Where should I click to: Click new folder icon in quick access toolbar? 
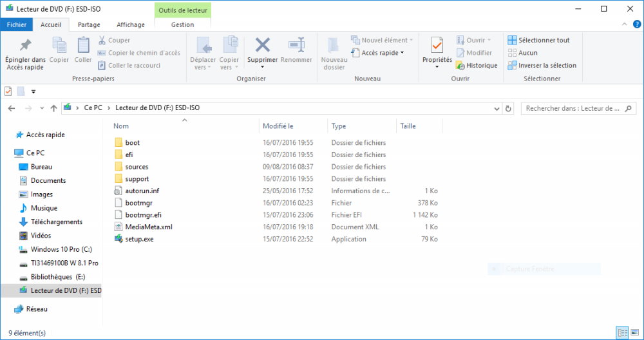(21, 91)
